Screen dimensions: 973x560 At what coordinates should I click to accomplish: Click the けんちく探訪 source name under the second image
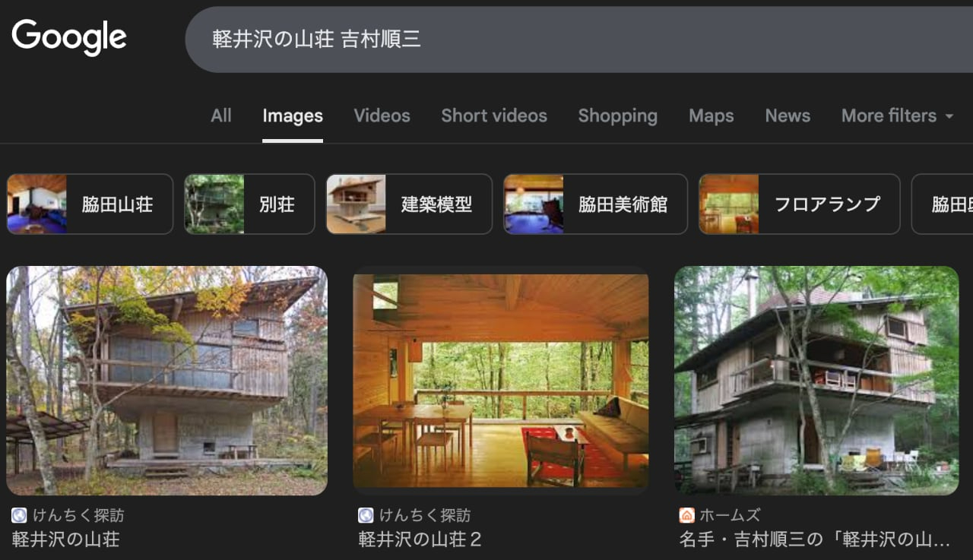pos(425,515)
